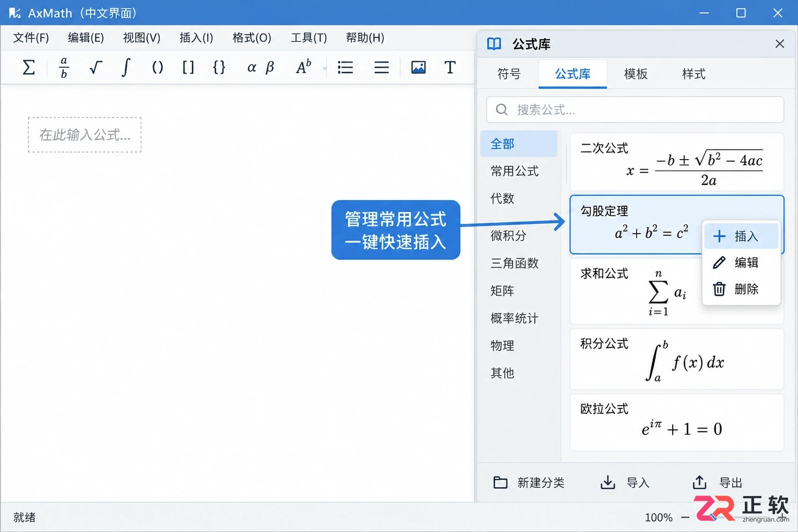Click the 导入 button
Screen dimensions: 798x532
point(625,483)
